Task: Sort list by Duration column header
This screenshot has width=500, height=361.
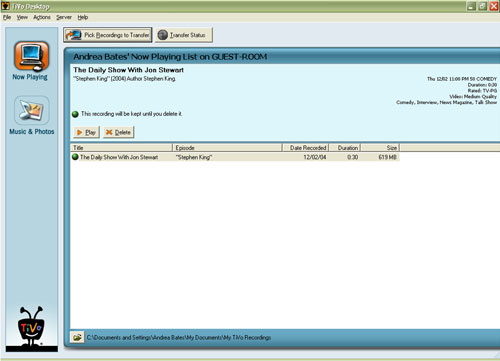Action: coord(345,148)
